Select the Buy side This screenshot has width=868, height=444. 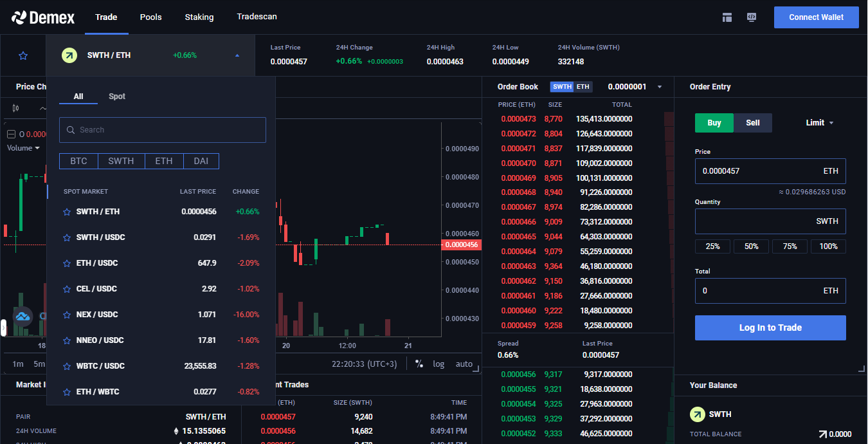(714, 123)
